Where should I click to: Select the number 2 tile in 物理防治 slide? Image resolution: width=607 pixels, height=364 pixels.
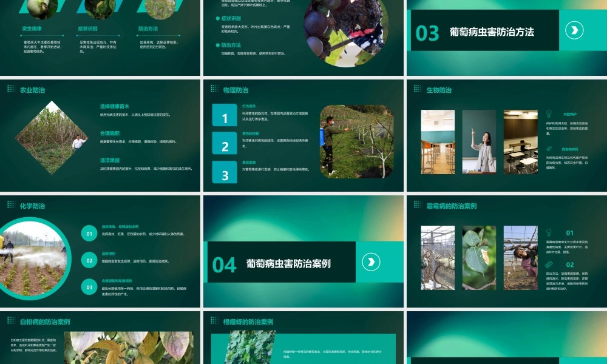(225, 143)
